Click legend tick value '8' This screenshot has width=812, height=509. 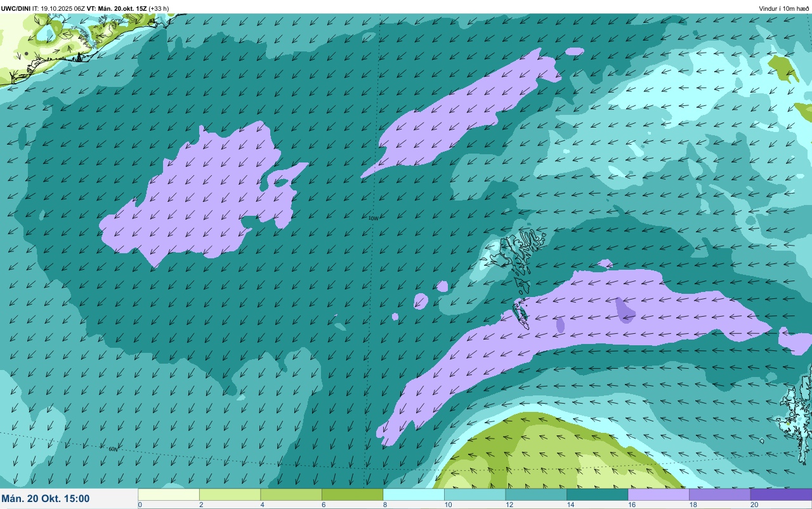(x=384, y=505)
